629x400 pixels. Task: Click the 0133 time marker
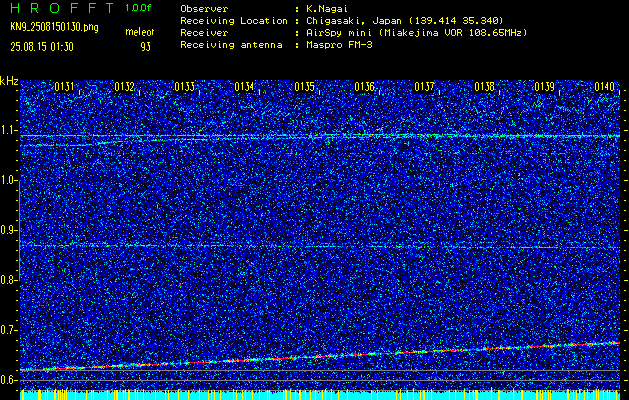(x=185, y=87)
